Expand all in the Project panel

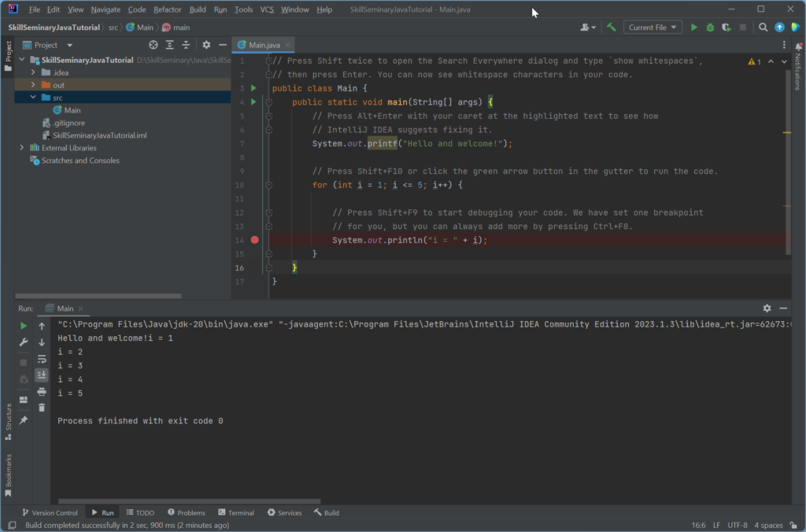(x=170, y=45)
